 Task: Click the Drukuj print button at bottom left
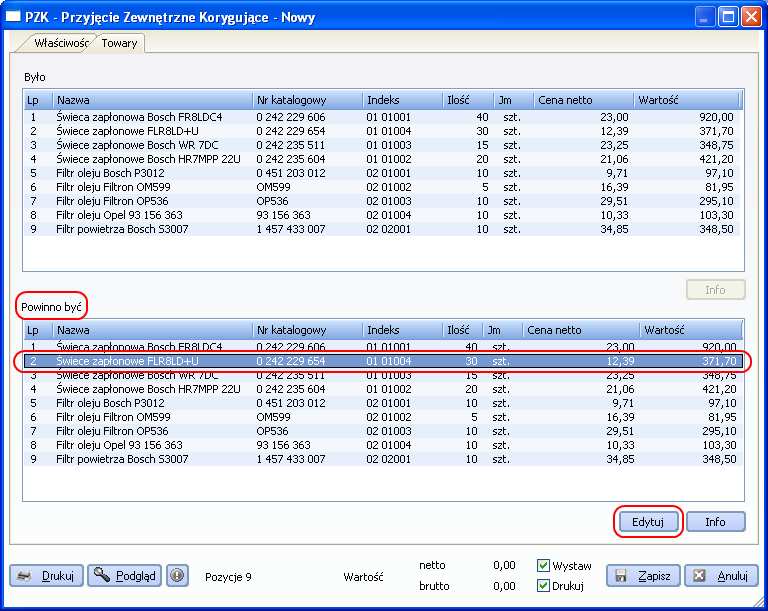(47, 575)
